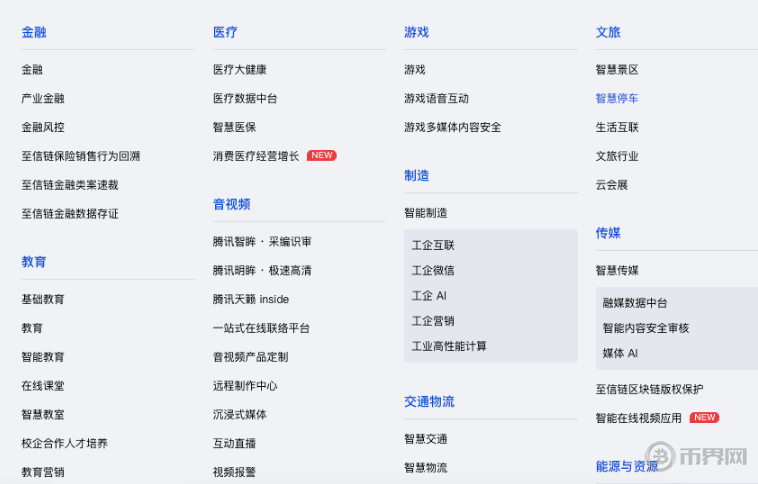Open the 生活互联 link
Viewport: 758px width, 484px height.
[617, 127]
